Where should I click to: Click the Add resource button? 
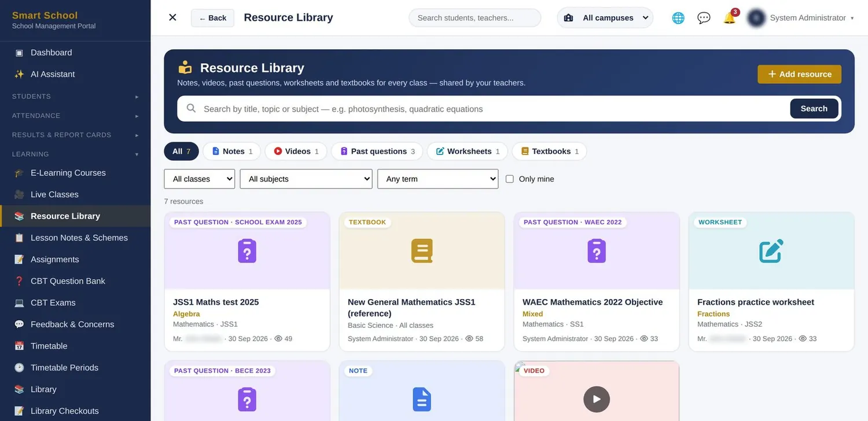pyautogui.click(x=800, y=74)
